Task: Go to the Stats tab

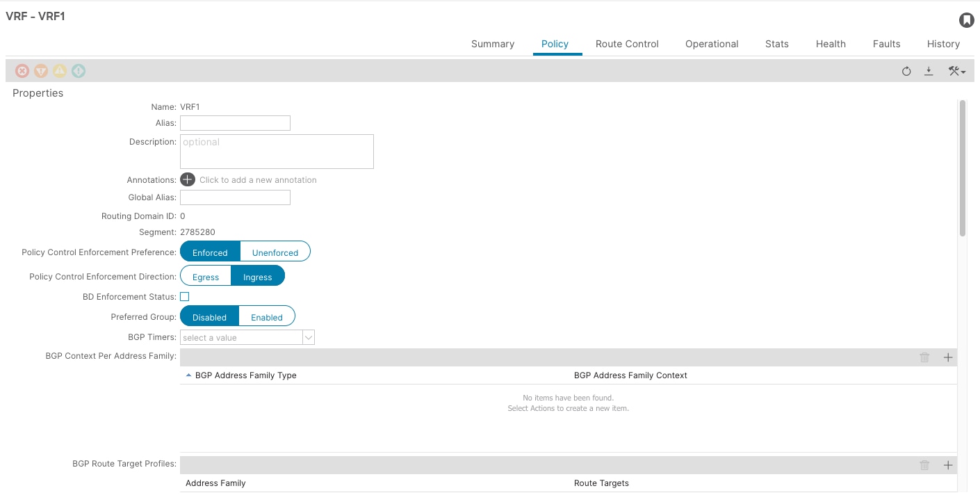Action: (x=777, y=44)
